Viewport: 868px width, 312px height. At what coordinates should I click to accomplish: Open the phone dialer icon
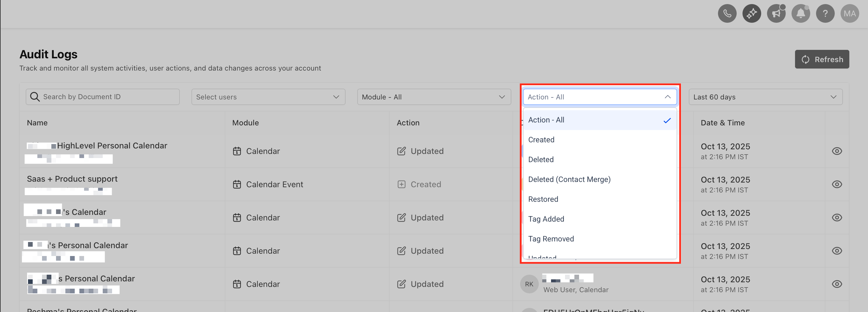[x=727, y=13]
